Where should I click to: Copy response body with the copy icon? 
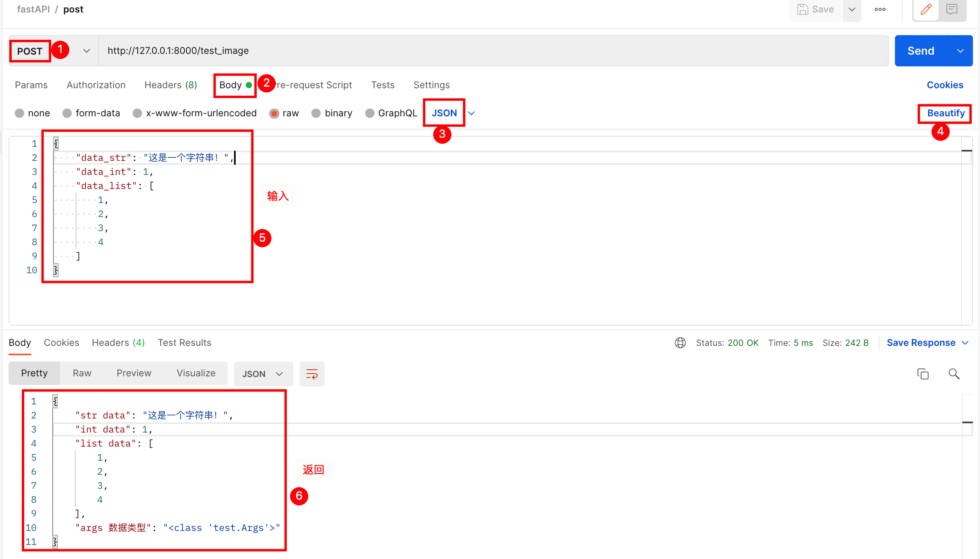[923, 374]
